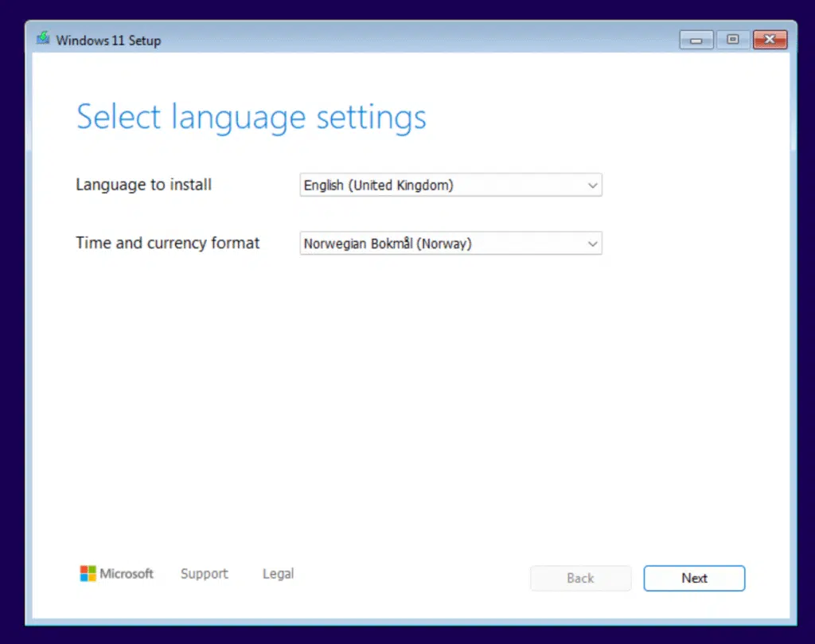Expand the Time and currency format arrow
Viewport: 815px width, 644px height.
[592, 244]
